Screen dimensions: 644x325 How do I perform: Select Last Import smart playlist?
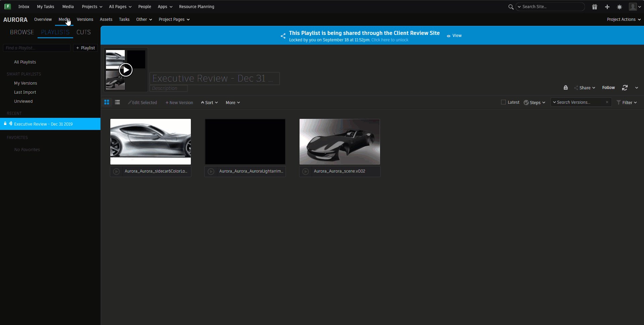(25, 92)
